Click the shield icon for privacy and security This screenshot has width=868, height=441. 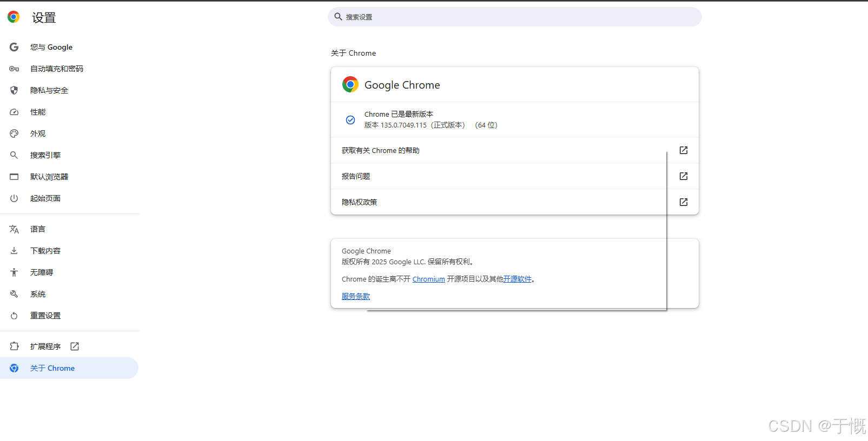[14, 90]
